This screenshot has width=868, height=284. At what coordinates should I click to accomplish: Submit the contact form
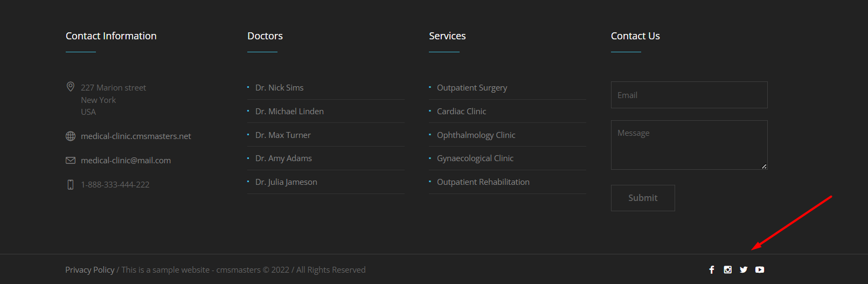[x=643, y=198]
